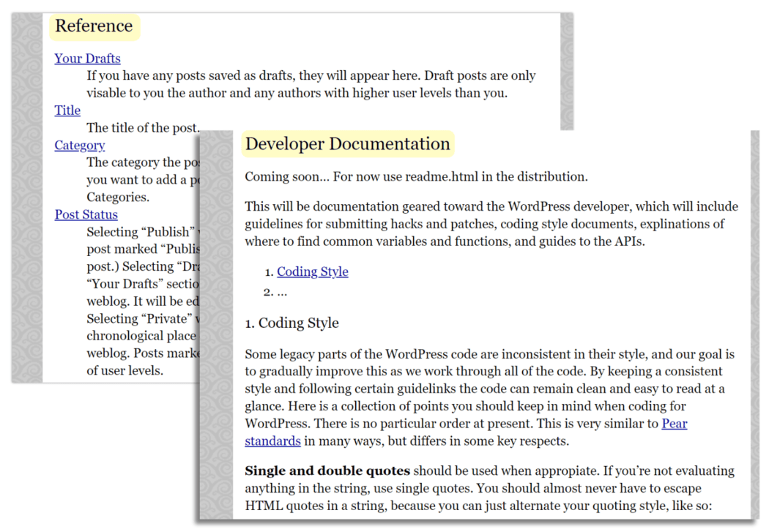Image resolution: width=769 pixels, height=532 pixels.
Task: Click the Developer Documentation page's right swirl border
Action: click(x=754, y=329)
